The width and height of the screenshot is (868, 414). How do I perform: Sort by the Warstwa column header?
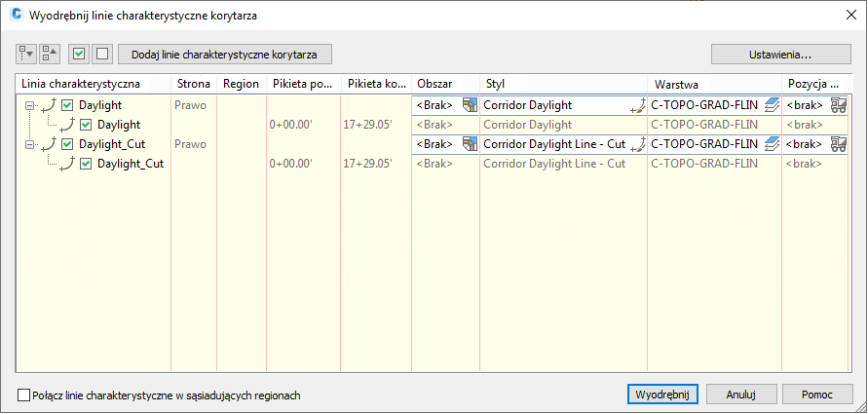(714, 84)
